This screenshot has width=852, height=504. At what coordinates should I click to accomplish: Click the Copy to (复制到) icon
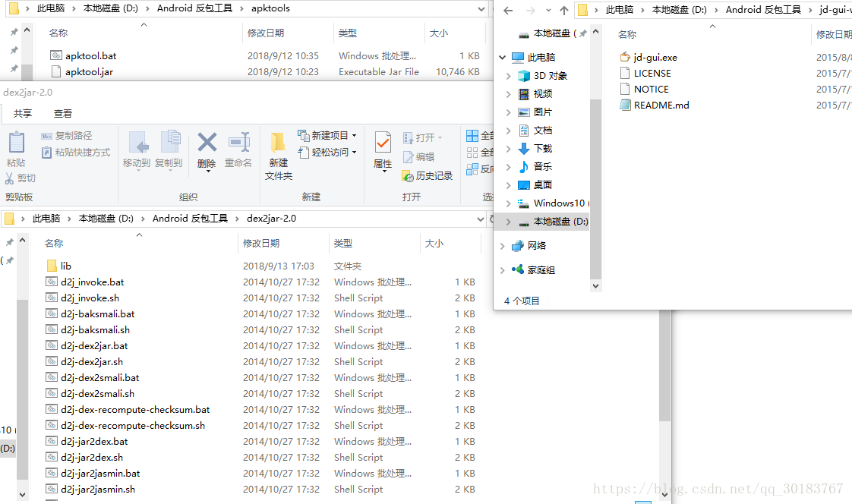click(x=170, y=142)
